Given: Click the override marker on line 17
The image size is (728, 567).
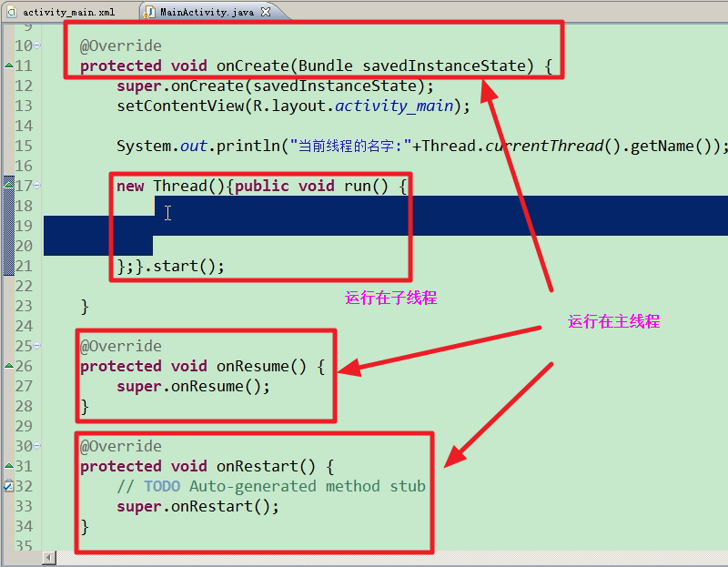Looking at the screenshot, I should click(x=9, y=185).
